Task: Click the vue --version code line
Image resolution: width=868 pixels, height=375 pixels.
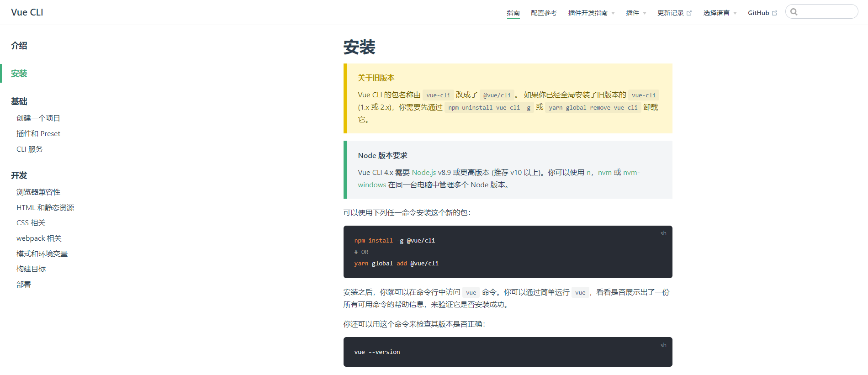Action: (x=377, y=352)
